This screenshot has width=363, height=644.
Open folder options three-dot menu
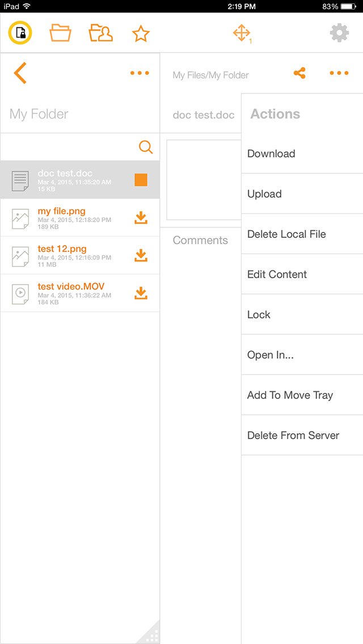pyautogui.click(x=140, y=73)
